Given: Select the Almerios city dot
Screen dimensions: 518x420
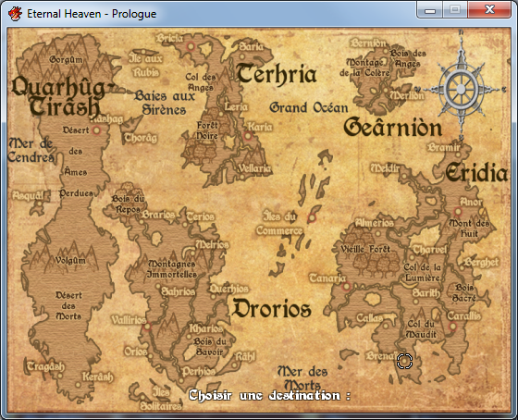Looking at the screenshot, I should coord(378,234).
